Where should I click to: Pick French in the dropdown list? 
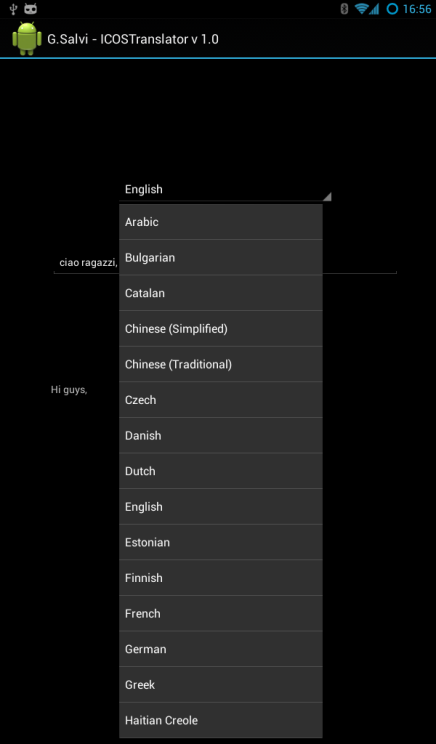pos(221,614)
